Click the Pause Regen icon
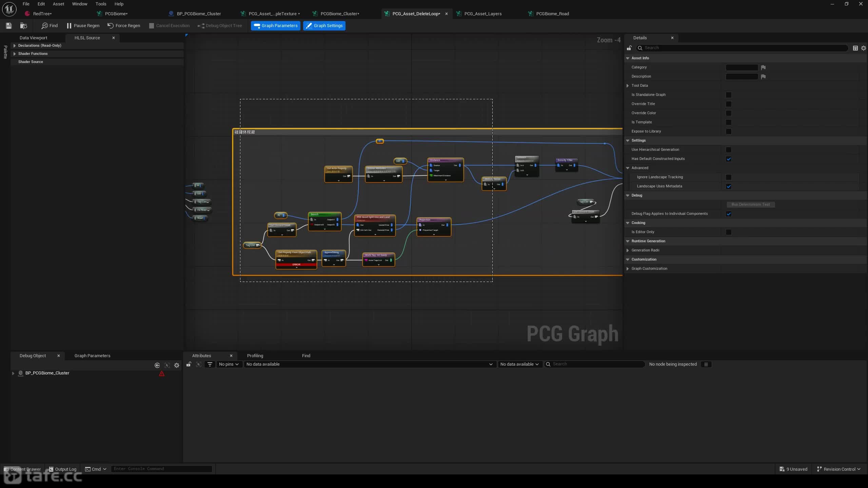This screenshot has height=488, width=868. pos(69,26)
